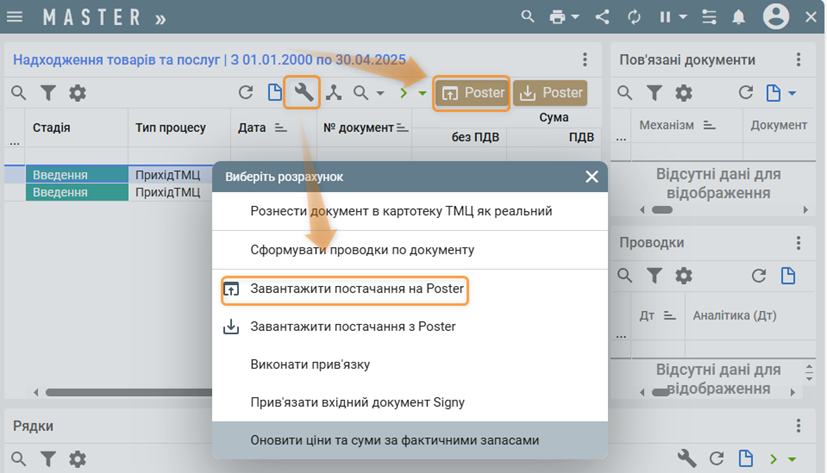Screen dimensions: 827x473
Task: Click the share icon in top bar
Action: point(603,17)
